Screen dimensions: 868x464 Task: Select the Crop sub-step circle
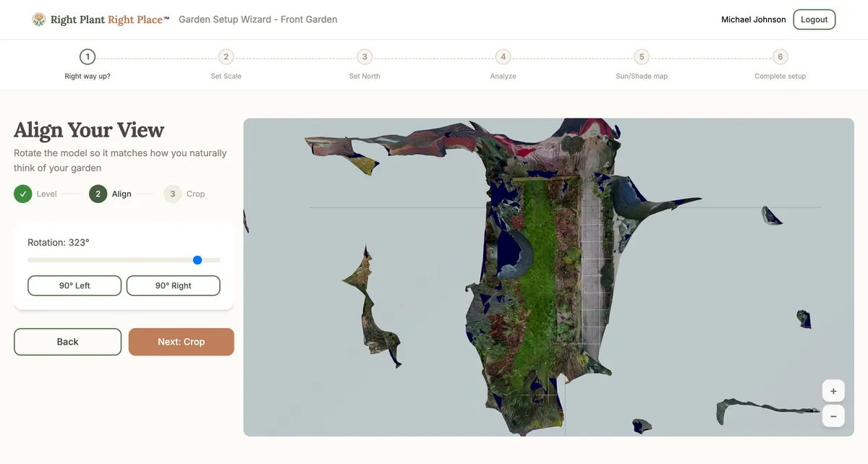(172, 194)
